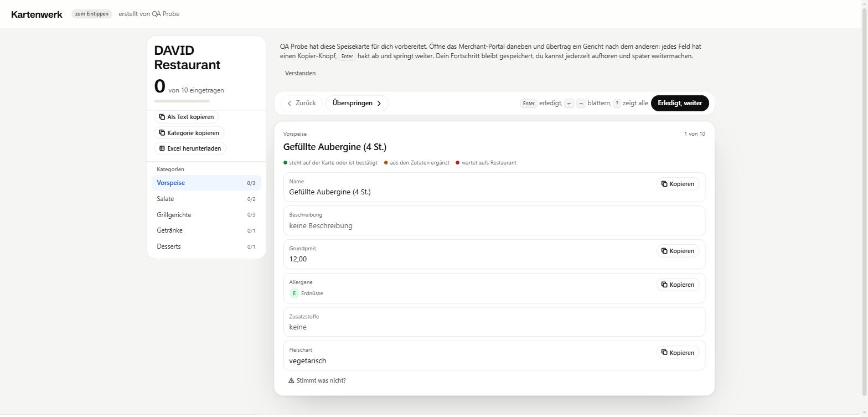Report a problem via Stimmt was nicht?
This screenshot has width=868, height=417.
click(x=317, y=380)
